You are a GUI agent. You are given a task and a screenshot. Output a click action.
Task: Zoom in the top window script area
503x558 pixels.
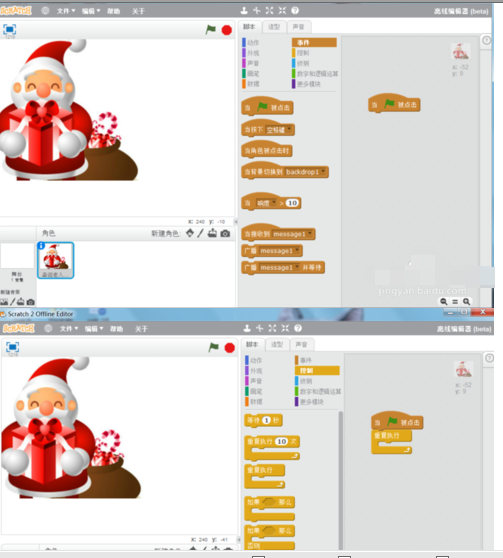click(x=466, y=301)
